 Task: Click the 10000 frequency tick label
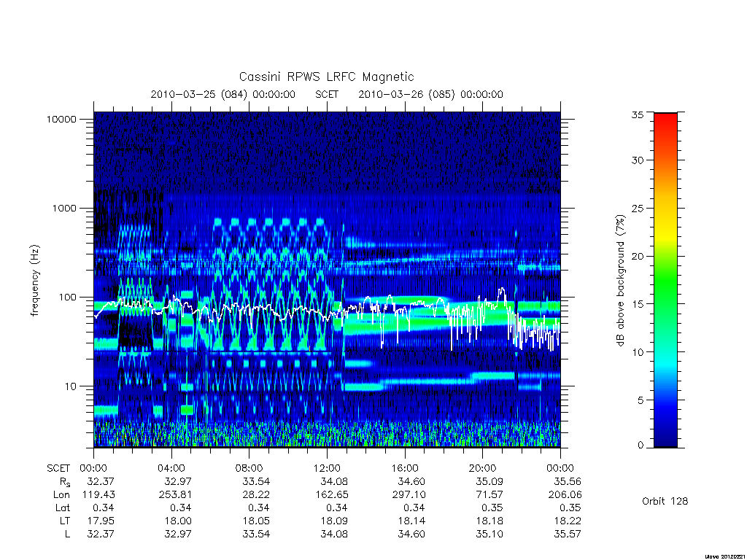click(61, 120)
